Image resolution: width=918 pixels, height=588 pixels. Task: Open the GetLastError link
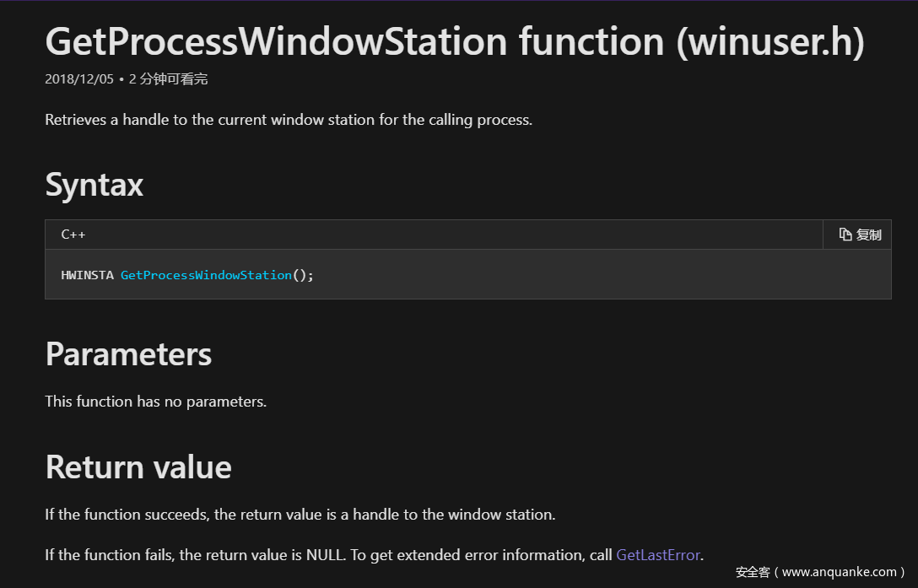pos(658,555)
